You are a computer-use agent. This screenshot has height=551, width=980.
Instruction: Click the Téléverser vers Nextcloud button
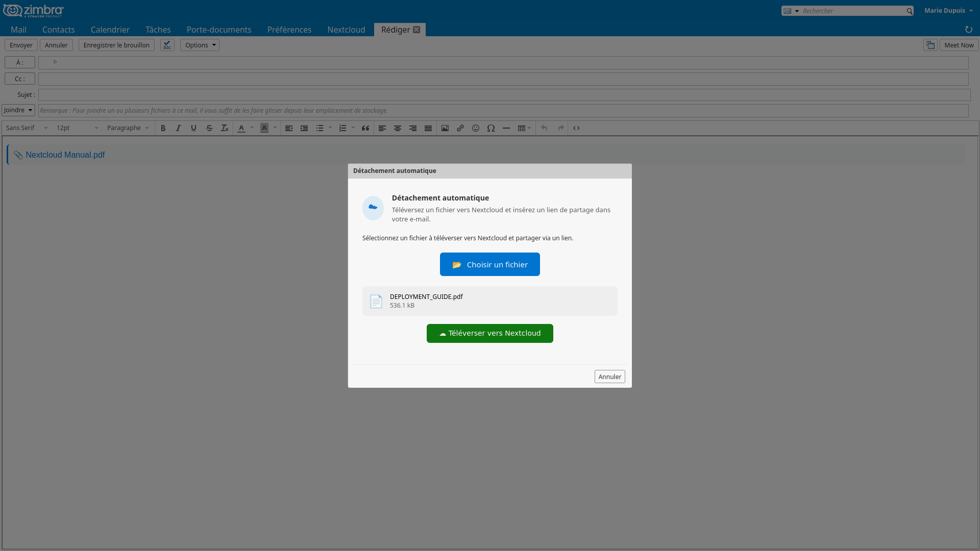coord(489,333)
